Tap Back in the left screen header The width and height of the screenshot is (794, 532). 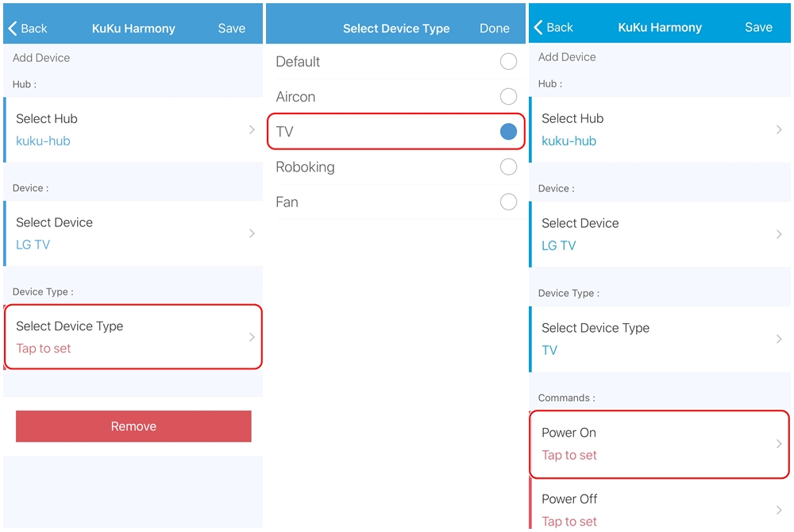[x=28, y=29]
